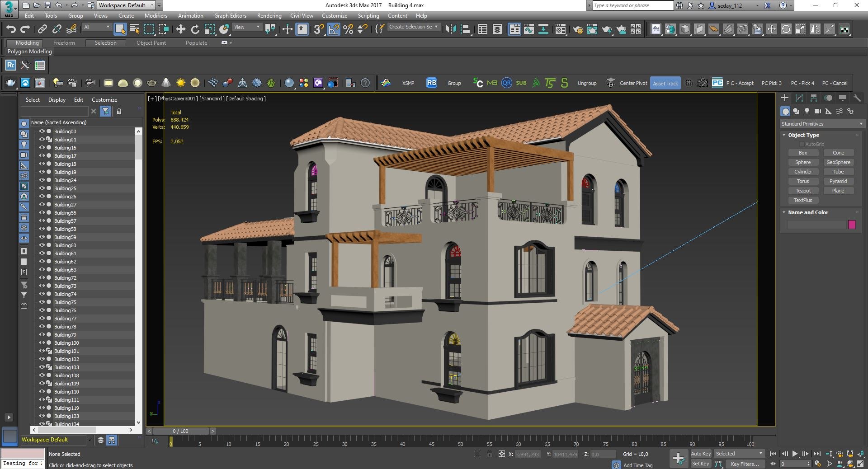Open the View coordinate system dropdown
The image size is (868, 469).
[247, 27]
